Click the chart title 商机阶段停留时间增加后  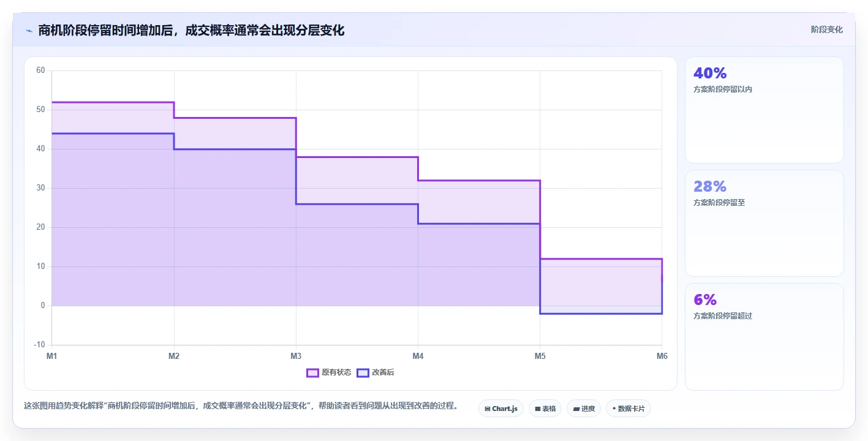[x=105, y=30]
